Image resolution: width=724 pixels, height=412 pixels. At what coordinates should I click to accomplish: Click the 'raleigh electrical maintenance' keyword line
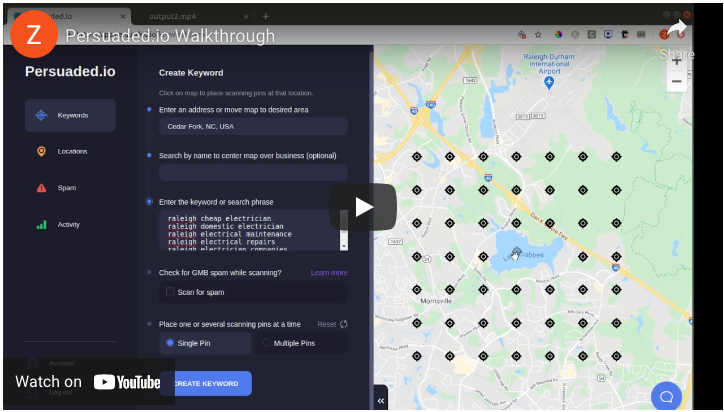(x=229, y=234)
